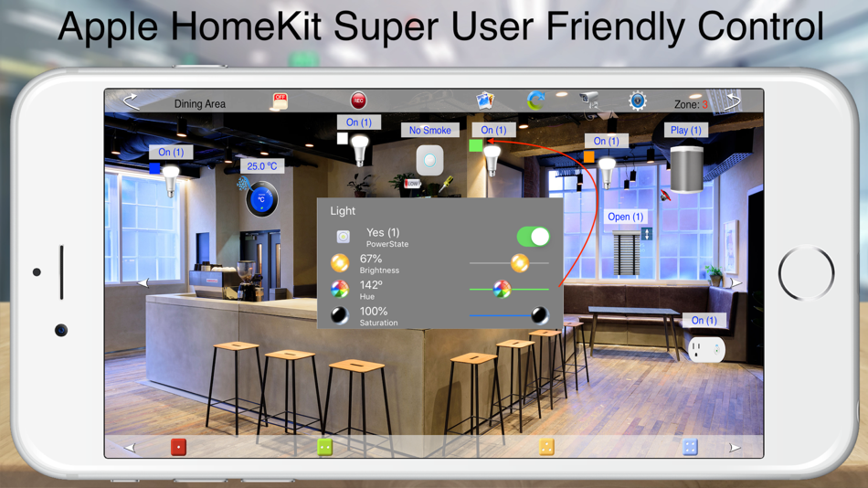This screenshot has height=488, width=868.
Task: Click the OFF switch icon in toolbar
Action: (x=280, y=101)
